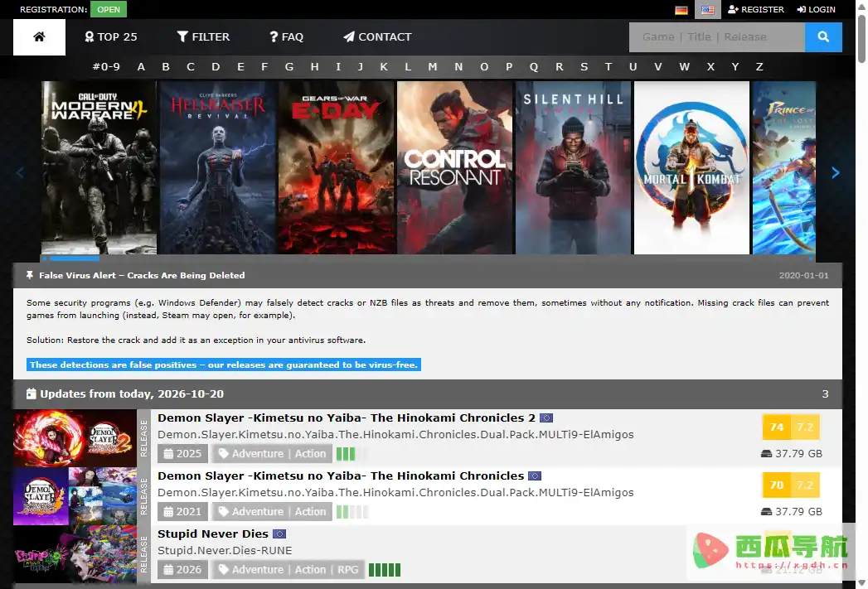Click the Stupid.Never.Dies-RUNE release name
Viewport: 868px width, 589px height.
(225, 551)
